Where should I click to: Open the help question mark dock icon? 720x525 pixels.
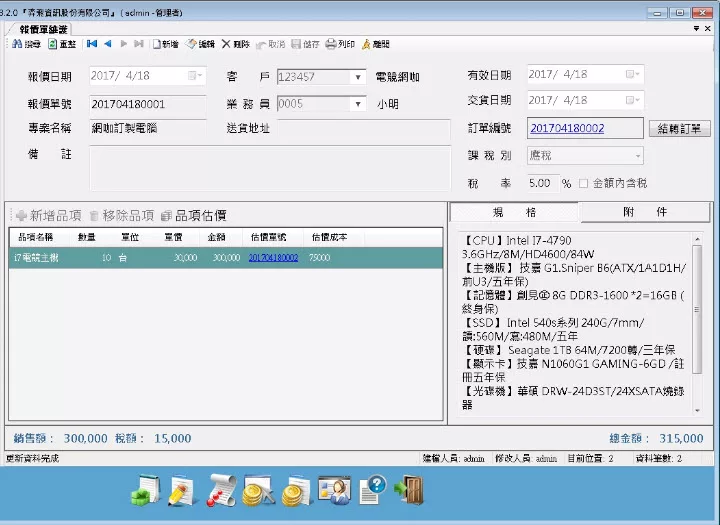(x=372, y=489)
